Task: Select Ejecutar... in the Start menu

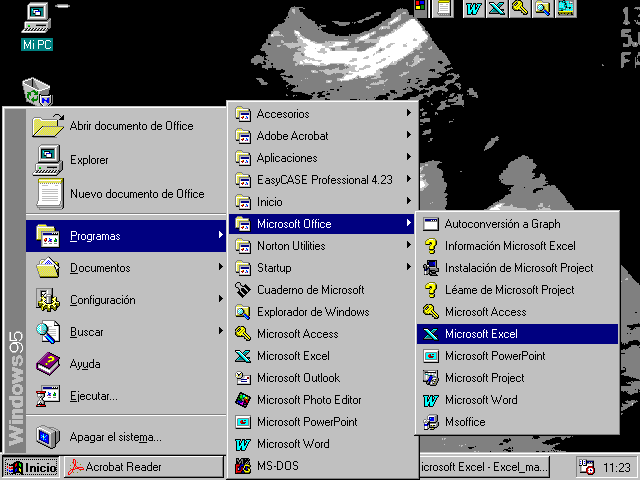Action: click(x=126, y=396)
